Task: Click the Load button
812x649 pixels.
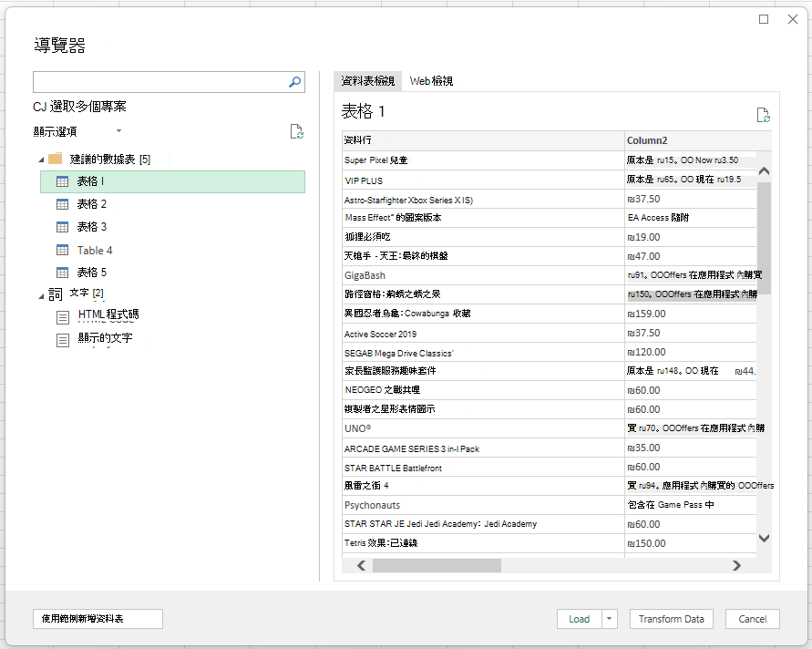Action: pos(579,618)
